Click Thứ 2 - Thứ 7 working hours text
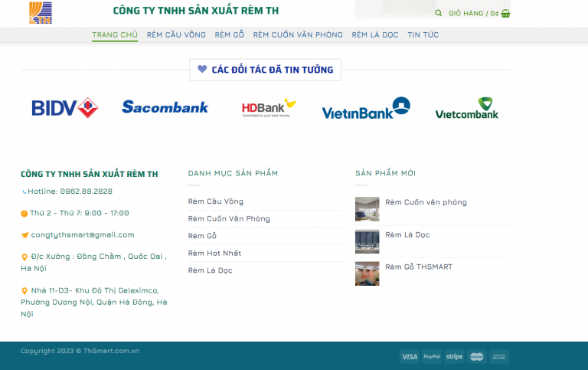The height and width of the screenshot is (370, 588). 80,213
